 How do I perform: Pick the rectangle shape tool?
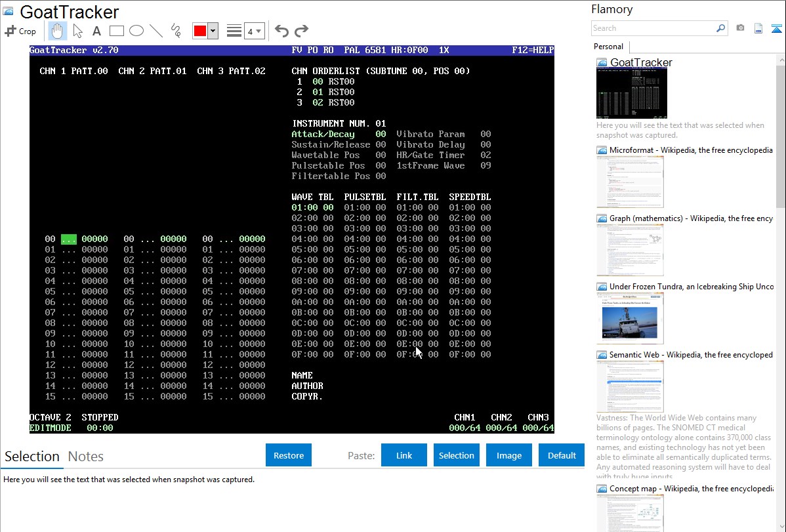tap(116, 31)
